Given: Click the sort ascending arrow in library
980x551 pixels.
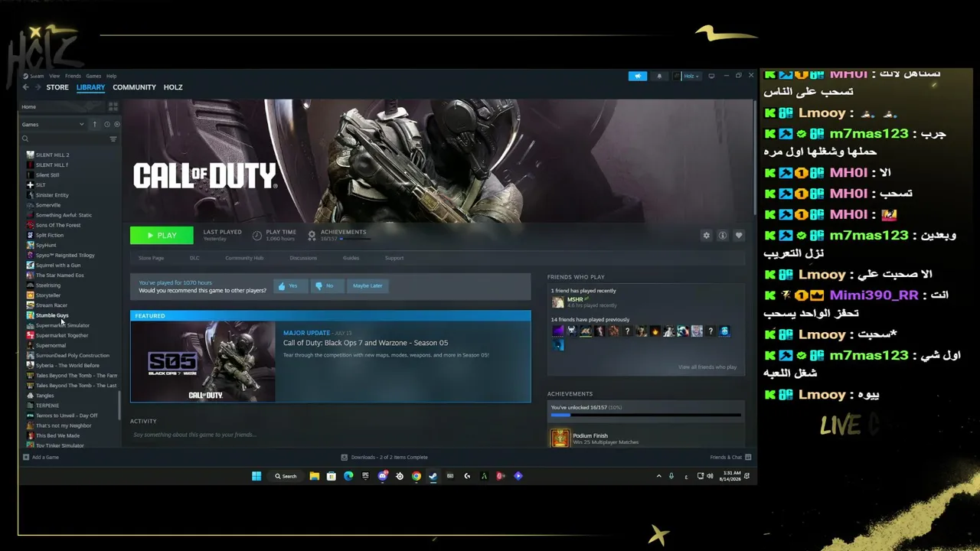Looking at the screenshot, I should point(95,124).
